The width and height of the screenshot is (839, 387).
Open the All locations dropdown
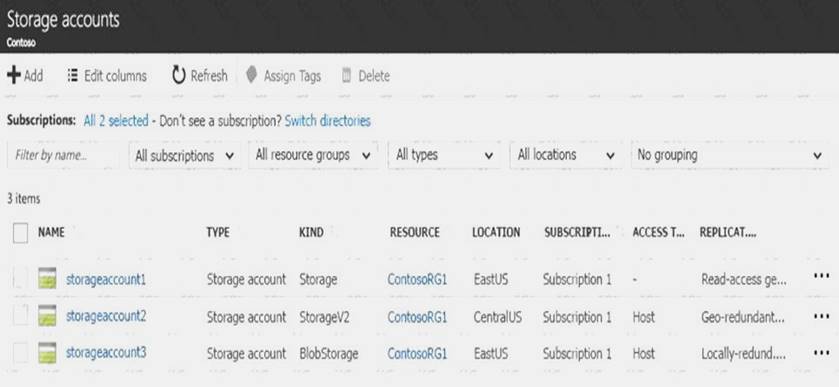566,155
